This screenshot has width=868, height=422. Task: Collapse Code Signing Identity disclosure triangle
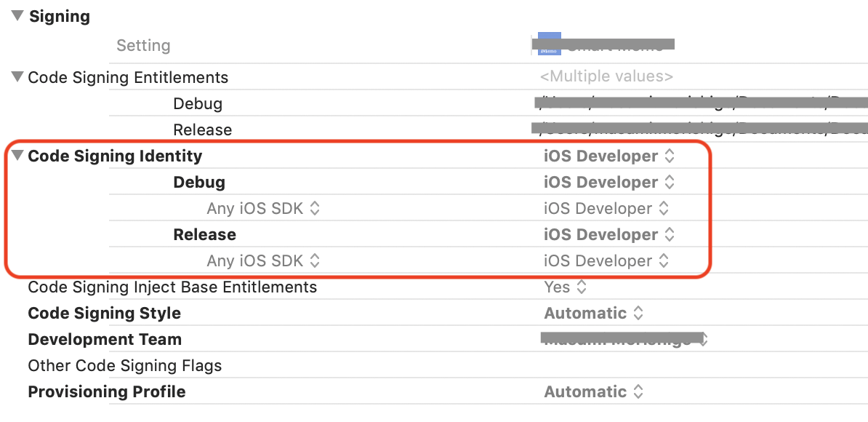click(17, 155)
